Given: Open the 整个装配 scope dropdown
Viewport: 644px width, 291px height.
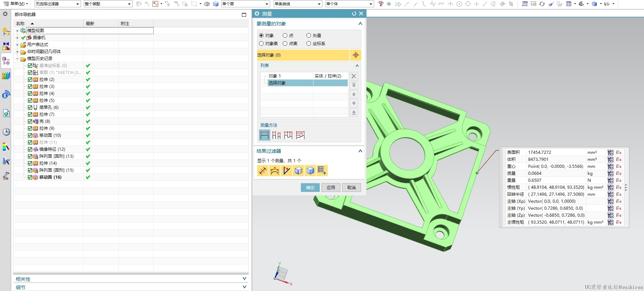Looking at the screenshot, I should [108, 4].
